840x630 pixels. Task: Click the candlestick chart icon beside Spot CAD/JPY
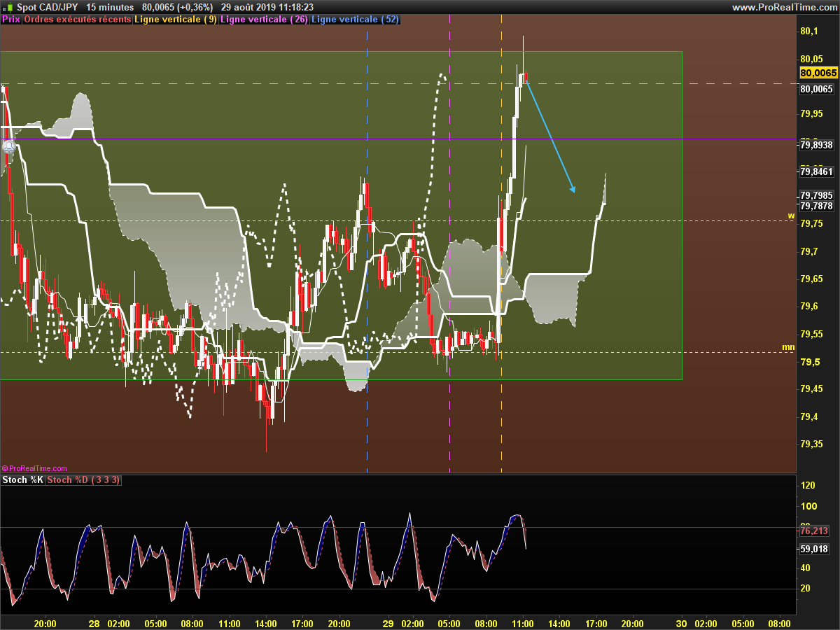[x=8, y=7]
